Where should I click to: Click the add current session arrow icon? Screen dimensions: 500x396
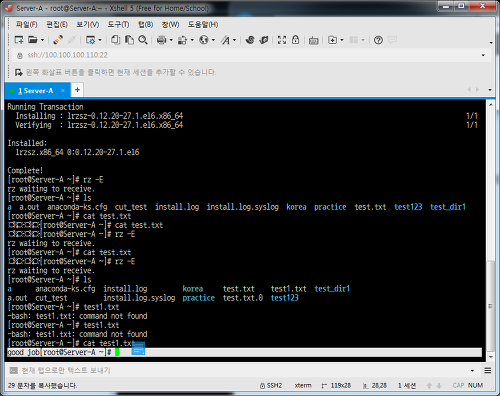pyautogui.click(x=19, y=72)
